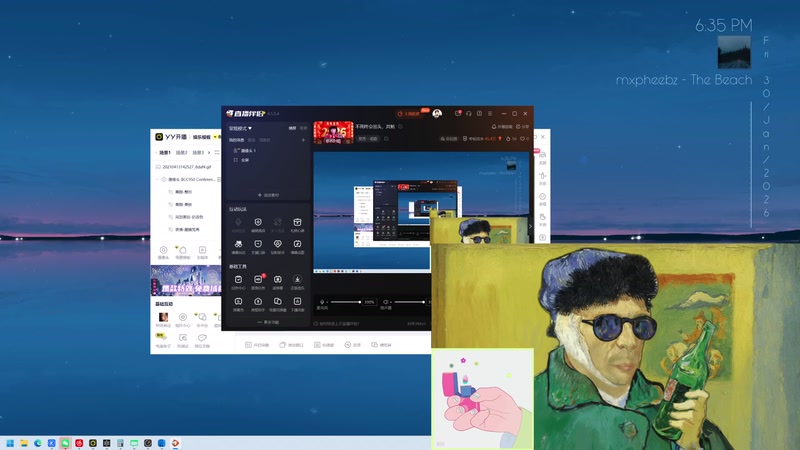
Task: Click the album art thumbnail on the desktop widget
Action: tap(734, 52)
